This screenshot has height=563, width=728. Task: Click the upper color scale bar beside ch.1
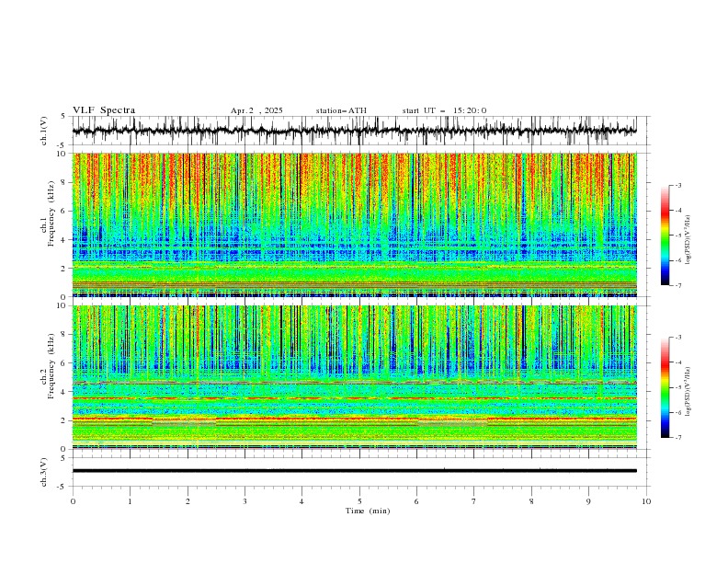(x=665, y=236)
